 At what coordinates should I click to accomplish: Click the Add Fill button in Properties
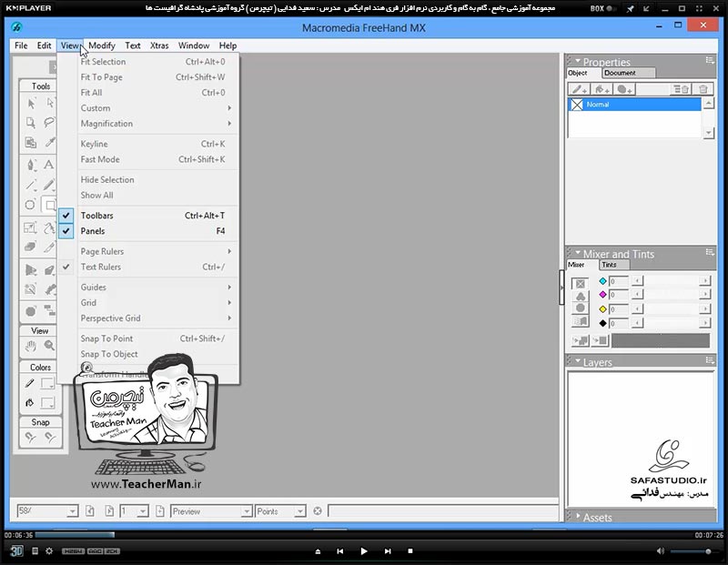click(602, 89)
